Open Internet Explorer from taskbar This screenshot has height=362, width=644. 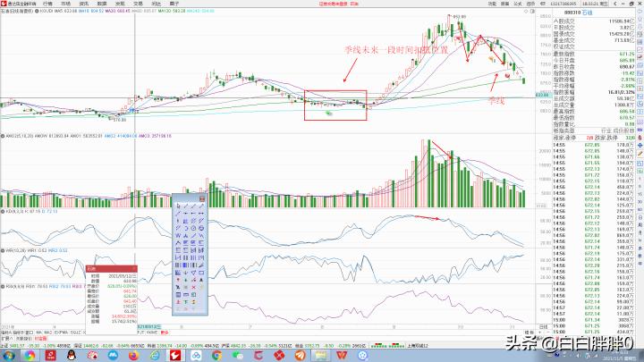point(155,356)
